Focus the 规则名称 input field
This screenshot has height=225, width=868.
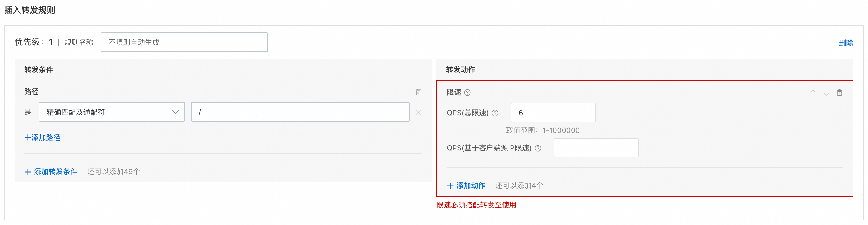tap(184, 42)
